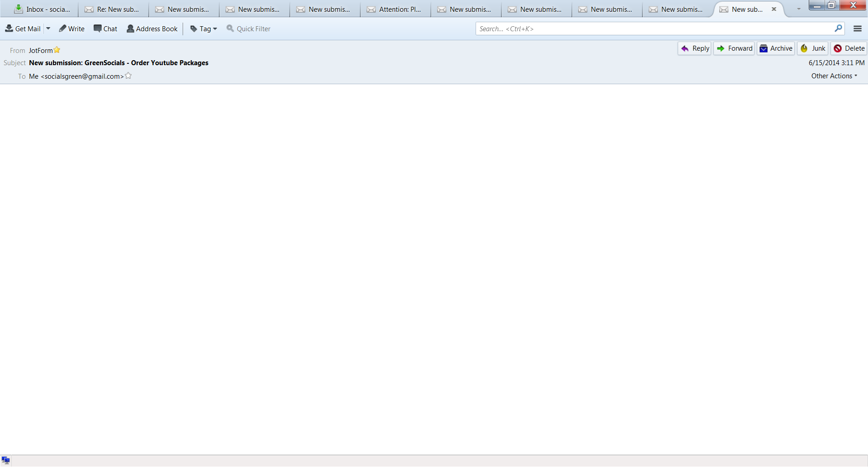Forward this email
This screenshot has height=467, width=868.
(734, 48)
